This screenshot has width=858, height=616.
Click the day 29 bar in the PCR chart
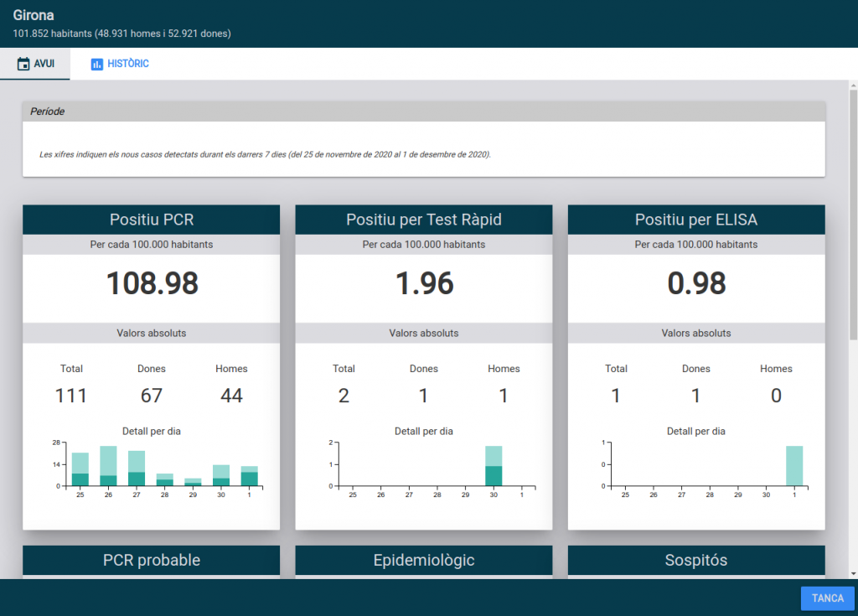(x=193, y=483)
